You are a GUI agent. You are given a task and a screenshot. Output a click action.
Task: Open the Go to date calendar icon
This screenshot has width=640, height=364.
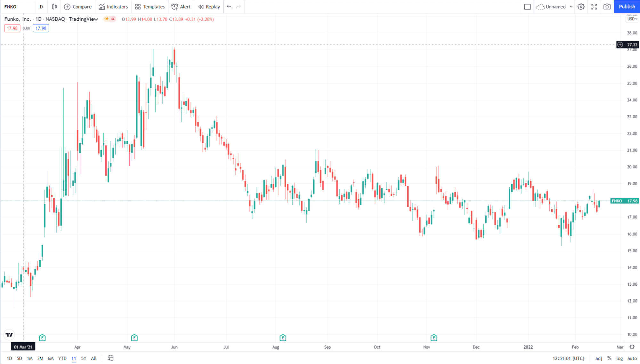(x=110, y=358)
